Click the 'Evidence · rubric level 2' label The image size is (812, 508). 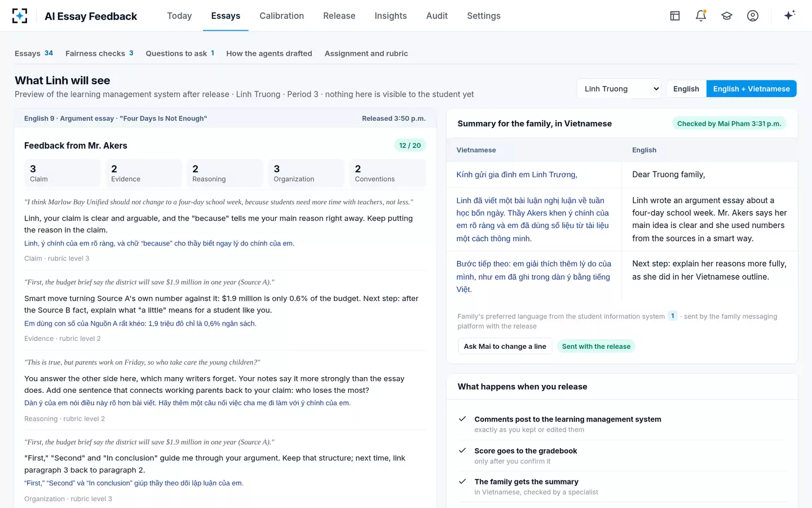[63, 339]
